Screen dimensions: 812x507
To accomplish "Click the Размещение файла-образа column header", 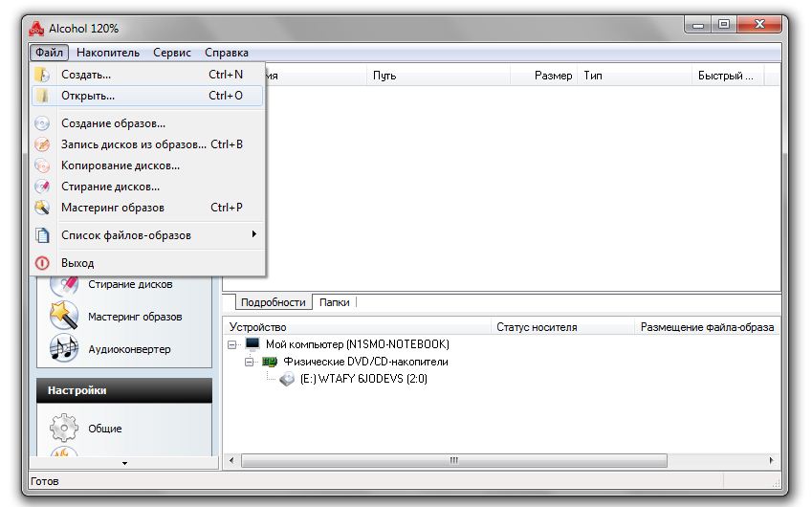I will tap(708, 327).
